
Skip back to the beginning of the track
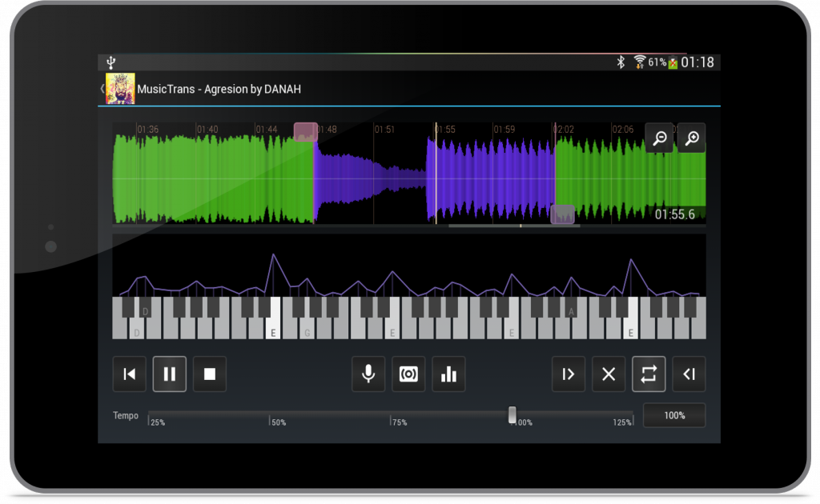(x=129, y=374)
